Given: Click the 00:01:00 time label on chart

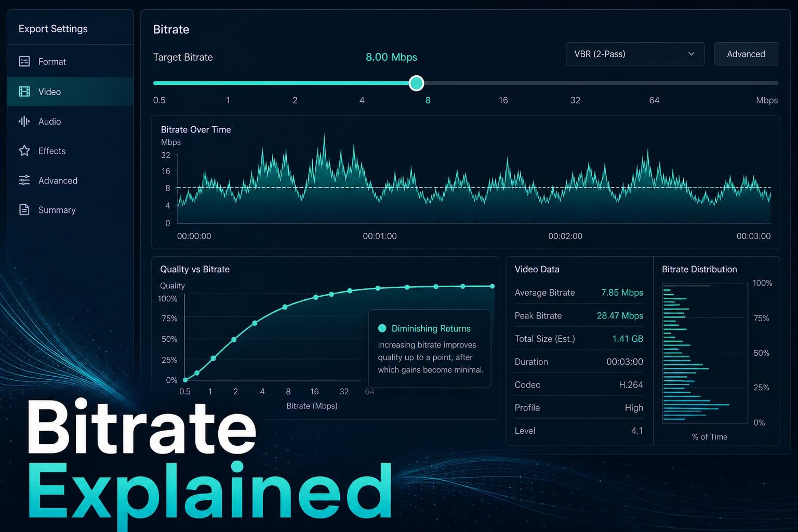Looking at the screenshot, I should pos(380,236).
